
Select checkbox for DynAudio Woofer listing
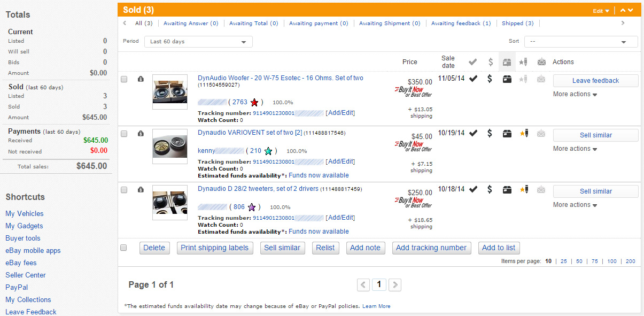[x=124, y=79]
